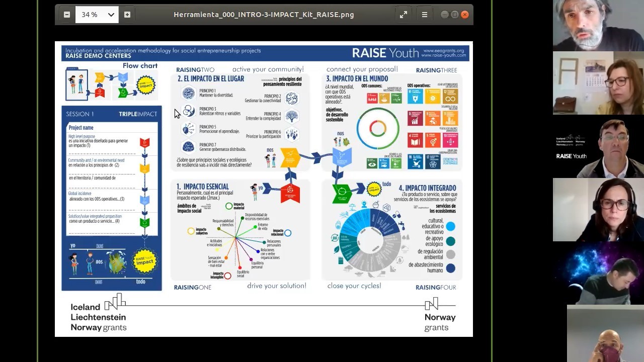
Task: Click the 'RAISINGTHREE' label
Action: pyautogui.click(x=436, y=70)
